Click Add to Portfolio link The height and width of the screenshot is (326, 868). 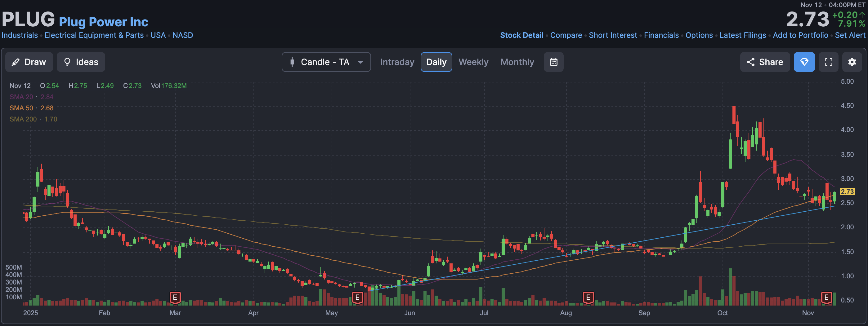pyautogui.click(x=800, y=35)
